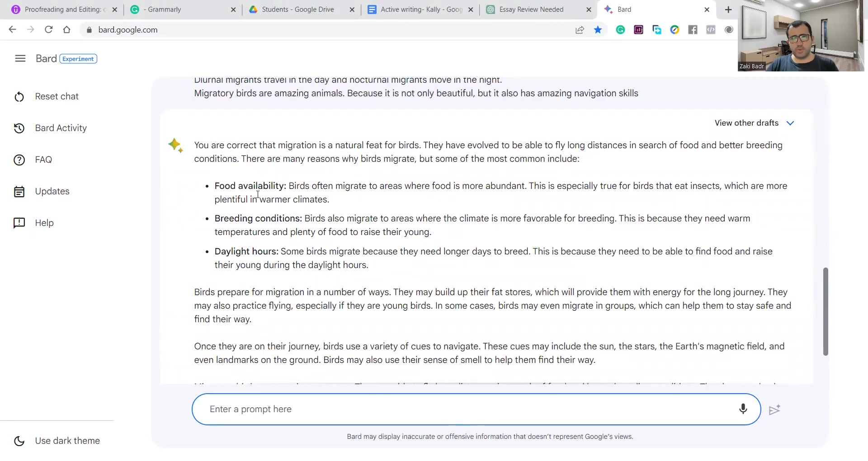Screen dimensions: 868x461
Task: Reload the Bard page
Action: point(48,30)
